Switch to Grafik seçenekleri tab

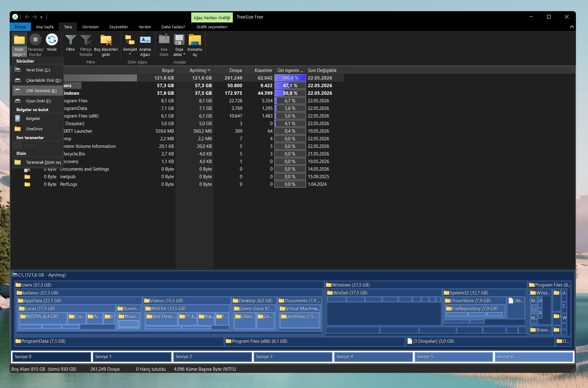(212, 27)
